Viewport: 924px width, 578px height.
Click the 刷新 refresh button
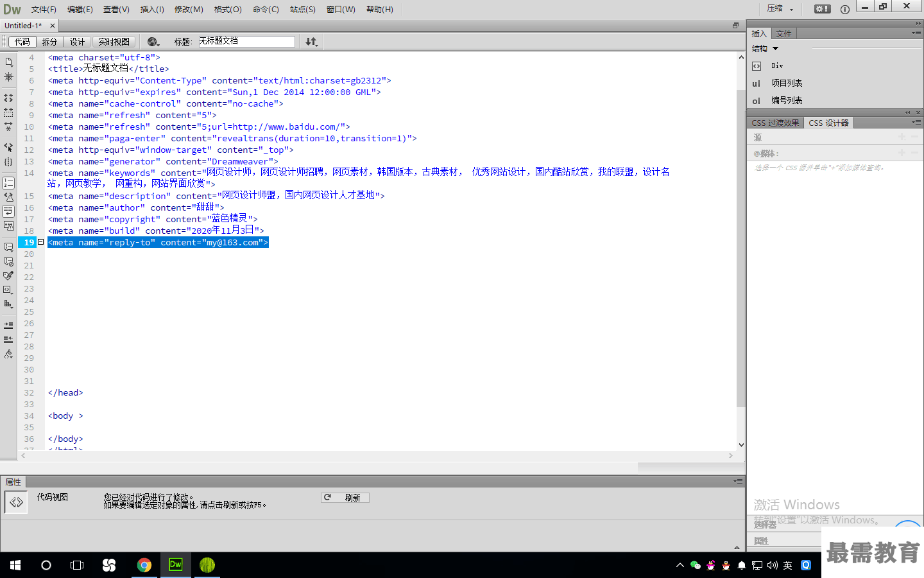tap(345, 498)
